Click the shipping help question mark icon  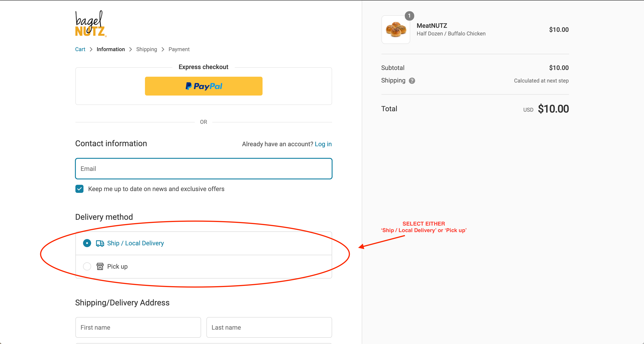[412, 81]
